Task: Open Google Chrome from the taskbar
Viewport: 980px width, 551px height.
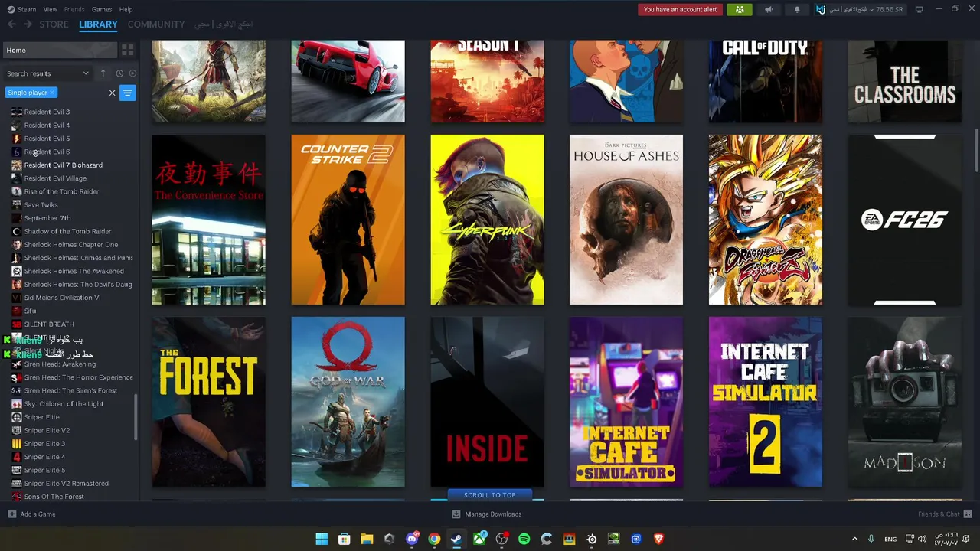Action: pyautogui.click(x=434, y=539)
